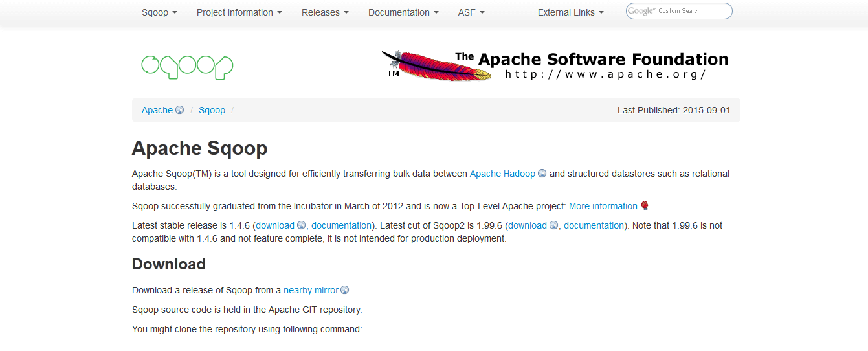The height and width of the screenshot is (351, 868).
Task: Click external icon after 1.99.6 download link
Action: tap(553, 225)
